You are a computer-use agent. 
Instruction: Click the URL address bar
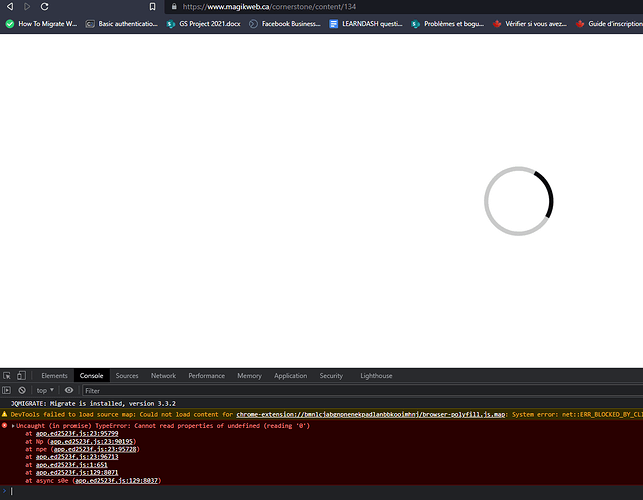300,6
